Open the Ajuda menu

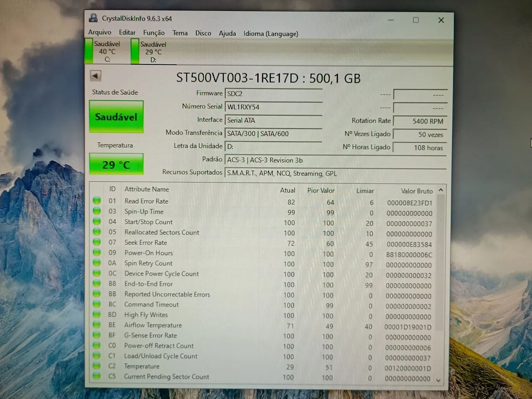pyautogui.click(x=227, y=33)
